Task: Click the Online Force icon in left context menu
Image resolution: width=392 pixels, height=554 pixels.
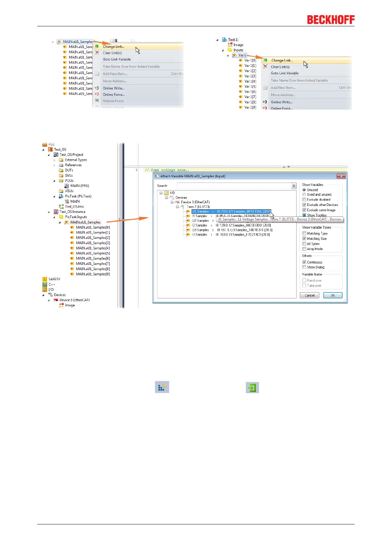Action: click(97, 94)
